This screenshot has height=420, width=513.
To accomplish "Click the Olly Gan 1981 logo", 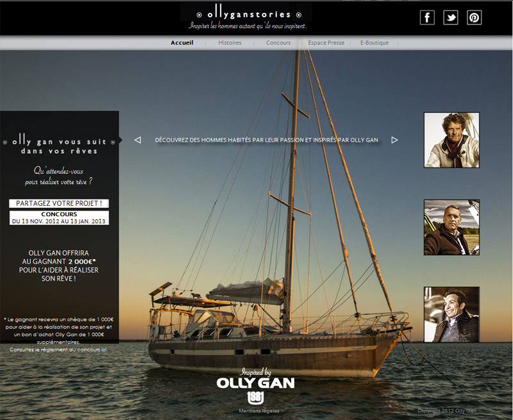I will 255,386.
